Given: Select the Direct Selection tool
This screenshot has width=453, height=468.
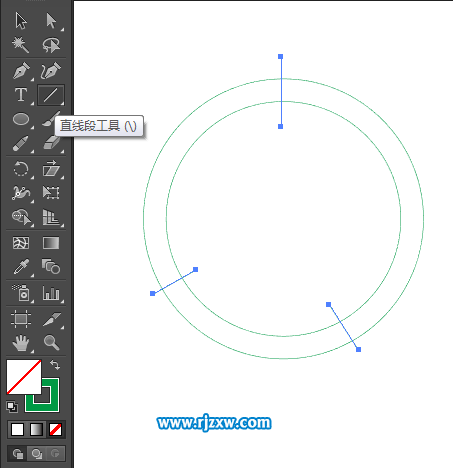Looking at the screenshot, I should pyautogui.click(x=51, y=21).
